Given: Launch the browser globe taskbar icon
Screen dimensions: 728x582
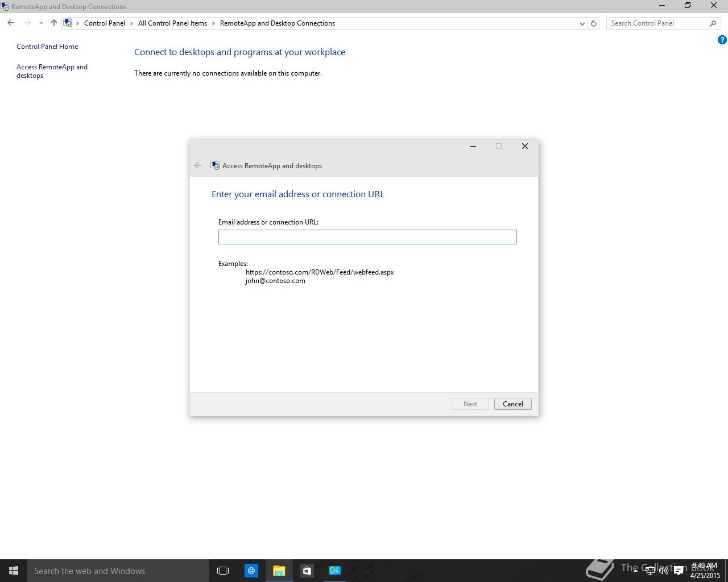Looking at the screenshot, I should (x=251, y=571).
